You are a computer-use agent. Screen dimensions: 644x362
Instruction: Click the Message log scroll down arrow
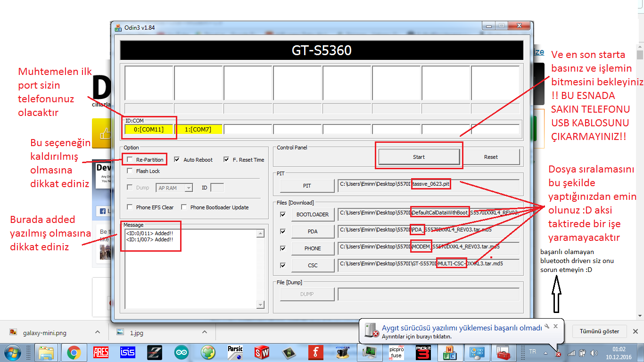coord(260,305)
